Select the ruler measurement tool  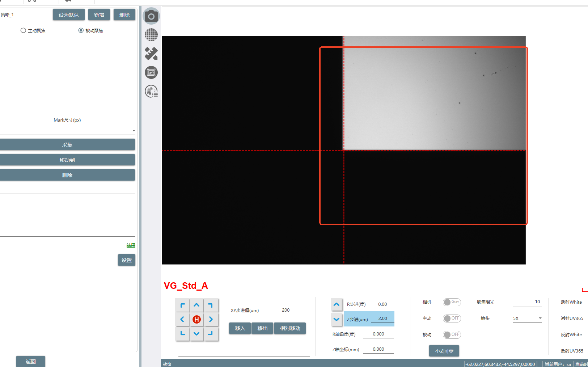click(151, 54)
